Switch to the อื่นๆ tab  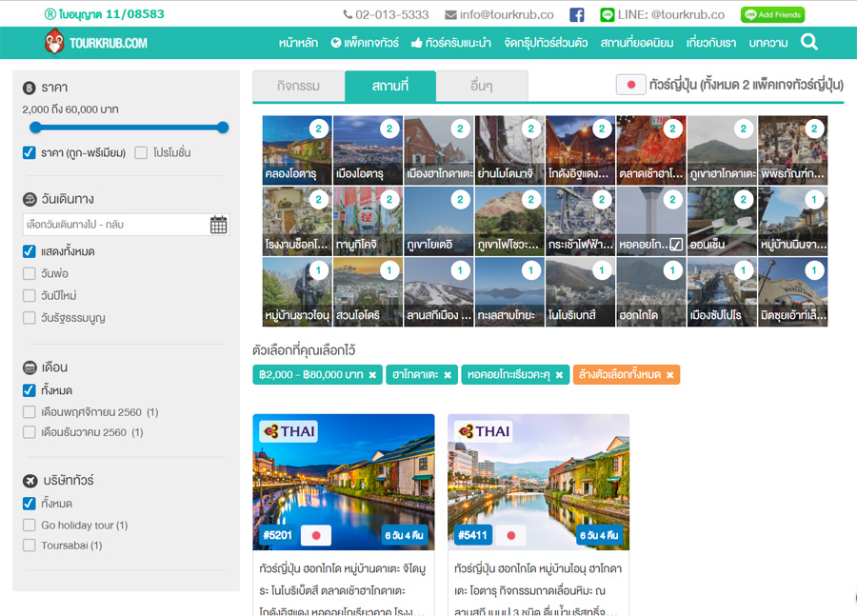pyautogui.click(x=481, y=86)
